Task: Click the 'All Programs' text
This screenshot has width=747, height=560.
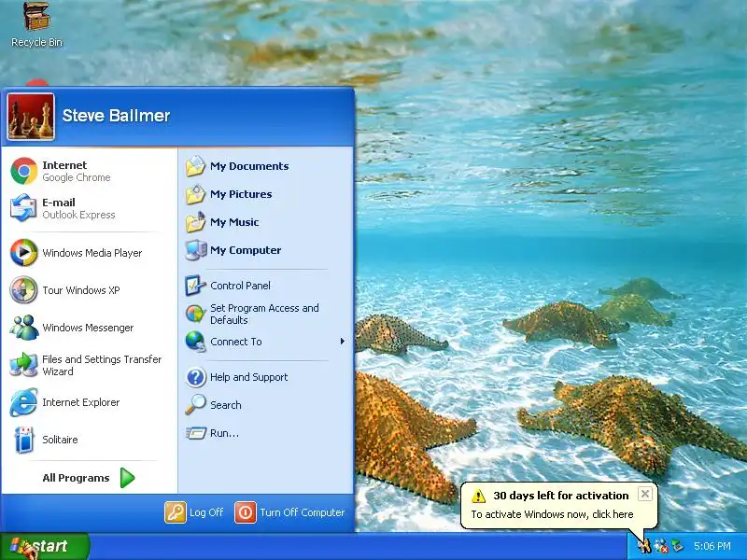Action: click(x=76, y=478)
